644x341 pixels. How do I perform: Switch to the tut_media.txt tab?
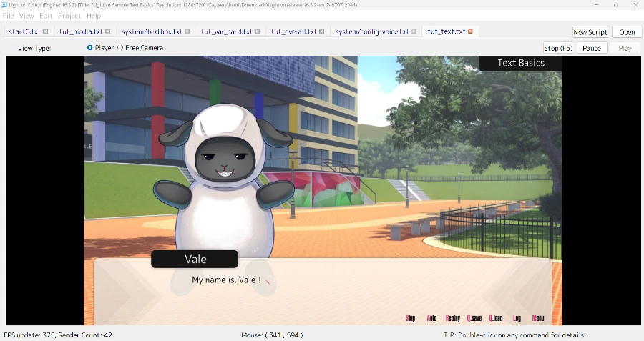click(x=81, y=31)
